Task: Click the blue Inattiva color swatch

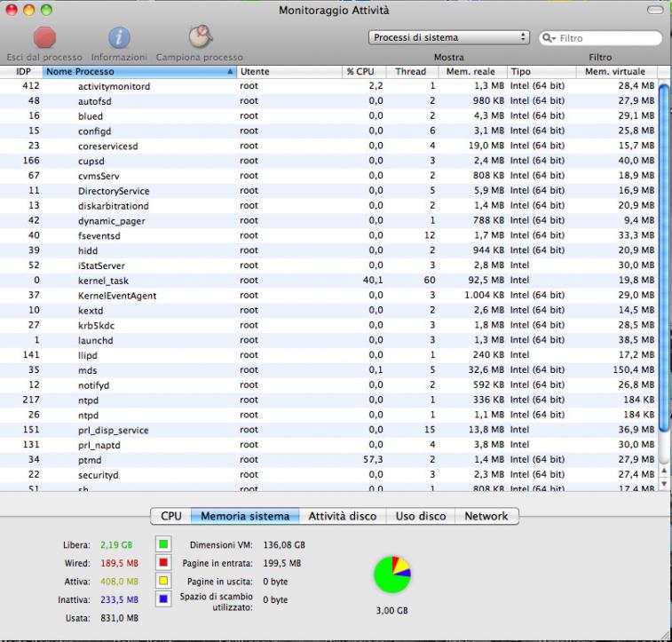Action: [x=163, y=599]
